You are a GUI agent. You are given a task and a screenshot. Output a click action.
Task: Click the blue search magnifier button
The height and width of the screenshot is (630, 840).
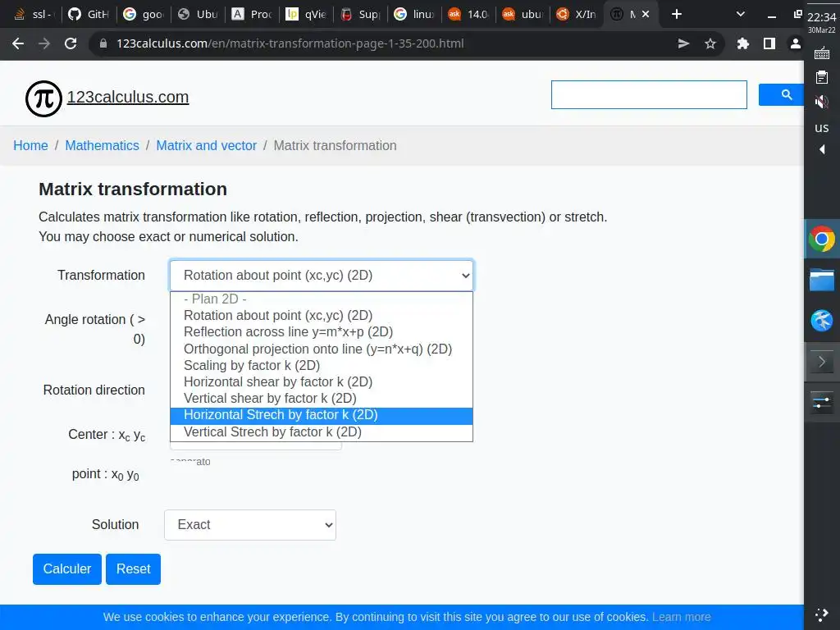pyautogui.click(x=781, y=95)
